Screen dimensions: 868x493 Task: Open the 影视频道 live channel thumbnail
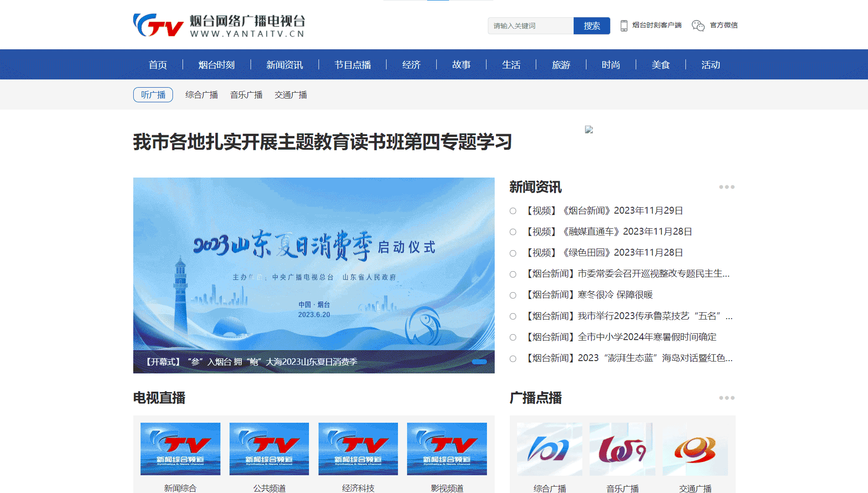click(x=447, y=449)
